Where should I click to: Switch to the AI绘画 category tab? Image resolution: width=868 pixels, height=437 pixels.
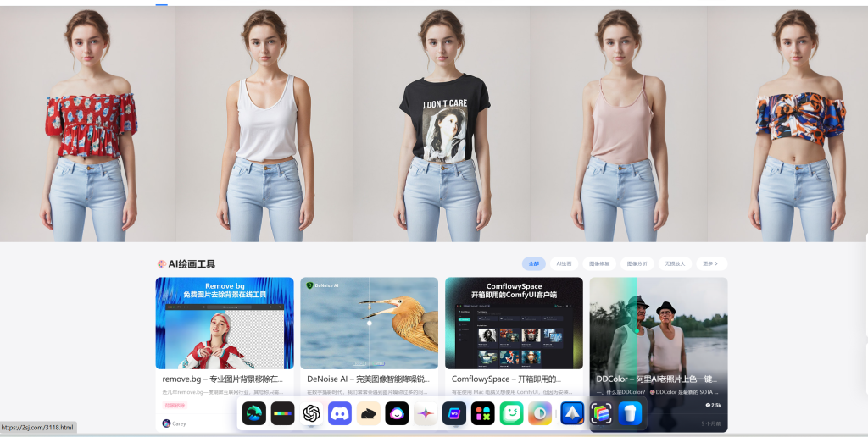click(565, 263)
